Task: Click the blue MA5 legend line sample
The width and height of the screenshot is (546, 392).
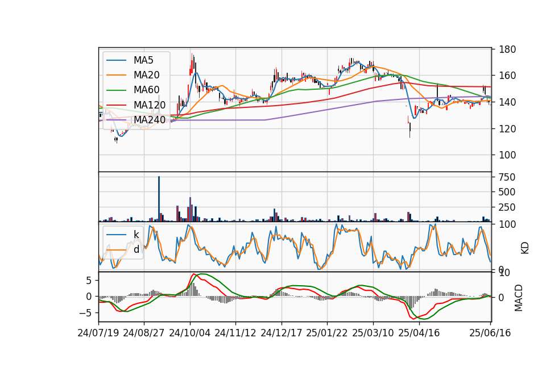Action: pyautogui.click(x=116, y=60)
